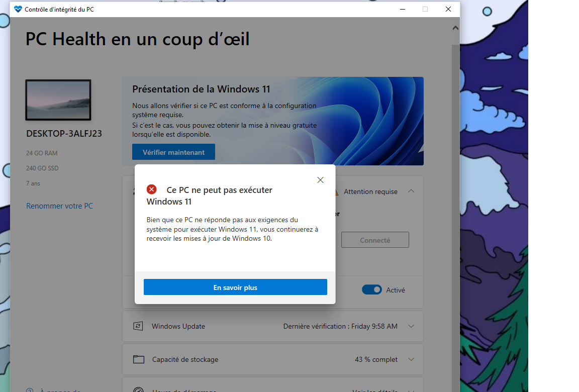Minimize the Contrôle d'intégrité du PC window

pyautogui.click(x=403, y=9)
